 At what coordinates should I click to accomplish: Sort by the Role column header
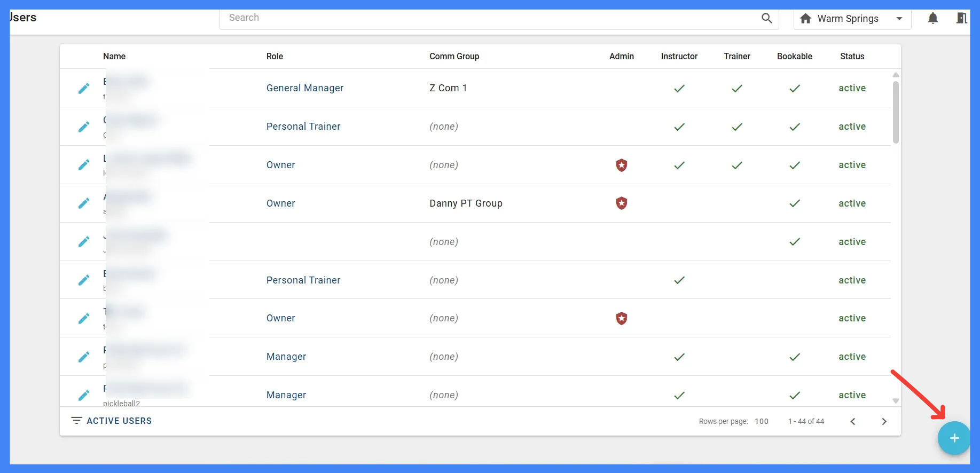pyautogui.click(x=275, y=56)
